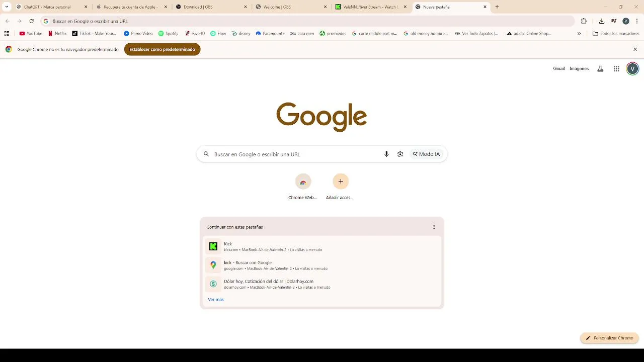Open the Downloads icon in toolbar
Viewport: 644px width, 362px height.
[x=602, y=21]
